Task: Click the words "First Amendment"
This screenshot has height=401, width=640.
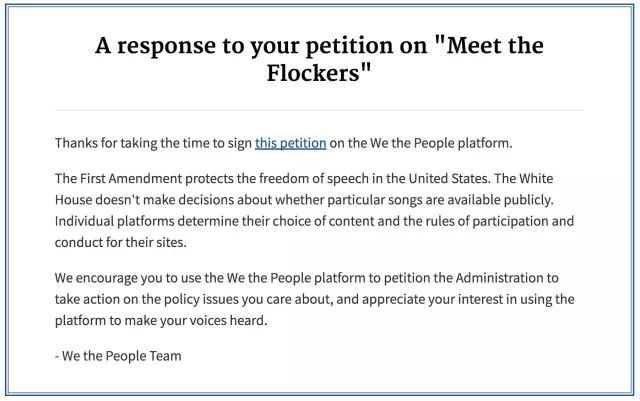Action: (131, 179)
